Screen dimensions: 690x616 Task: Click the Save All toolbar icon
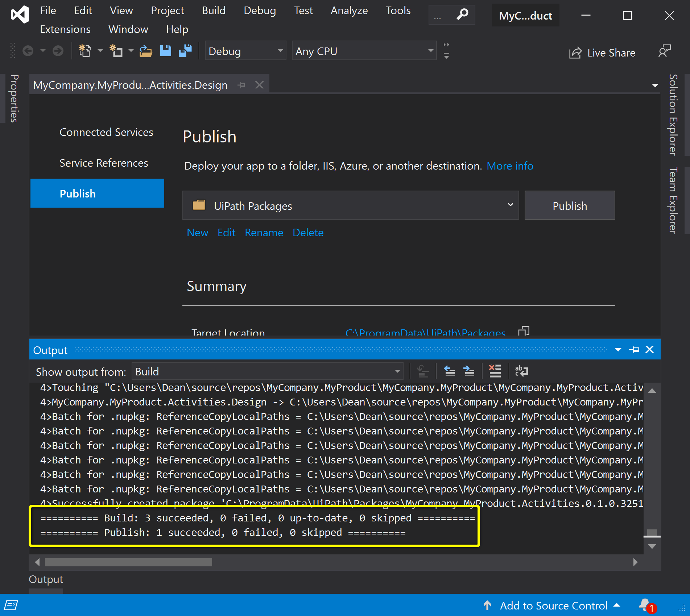click(x=185, y=51)
